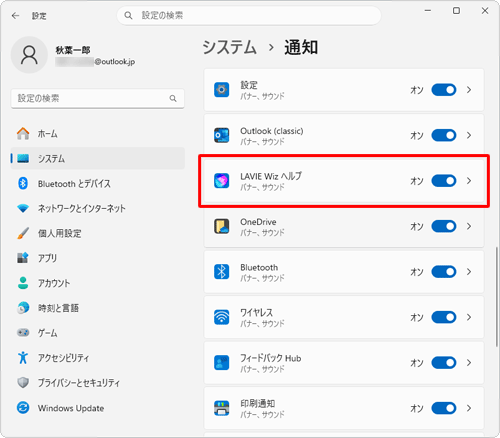Click the search magnifier in sidebar search box

point(173,98)
